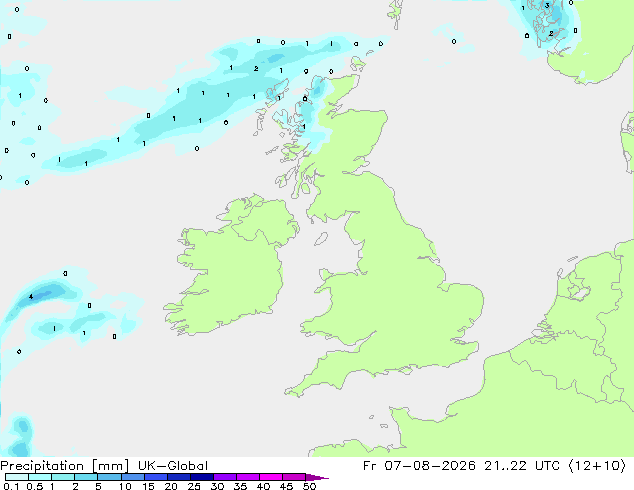Click the legend value "25"
634x490 pixels.
194,486
